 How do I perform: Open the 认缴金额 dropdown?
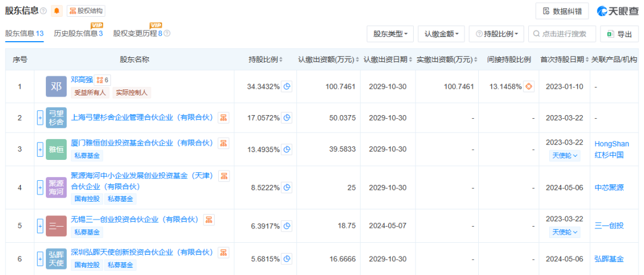click(441, 34)
